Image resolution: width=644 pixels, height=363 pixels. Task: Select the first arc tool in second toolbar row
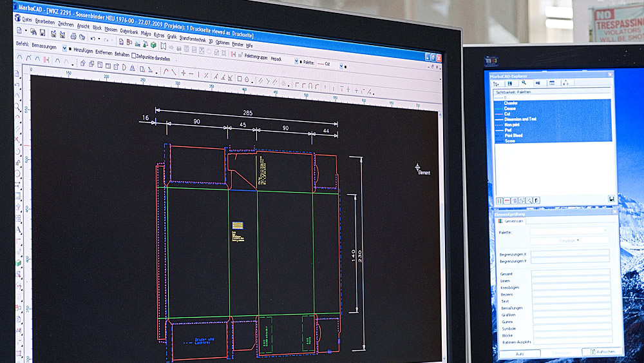coord(20,58)
